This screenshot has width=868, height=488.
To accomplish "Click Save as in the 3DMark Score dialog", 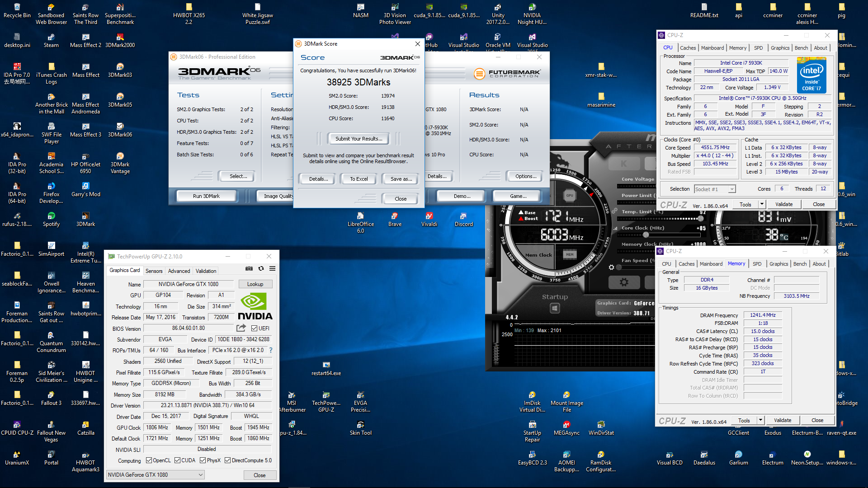I will [x=401, y=179].
